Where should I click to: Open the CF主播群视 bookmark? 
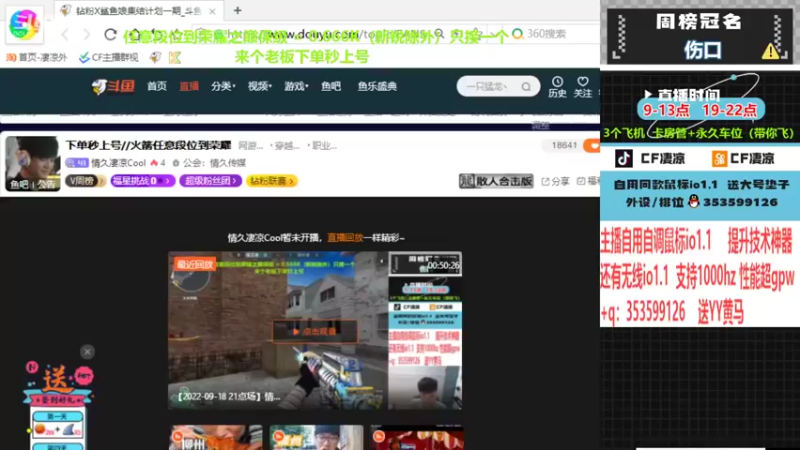(x=109, y=58)
